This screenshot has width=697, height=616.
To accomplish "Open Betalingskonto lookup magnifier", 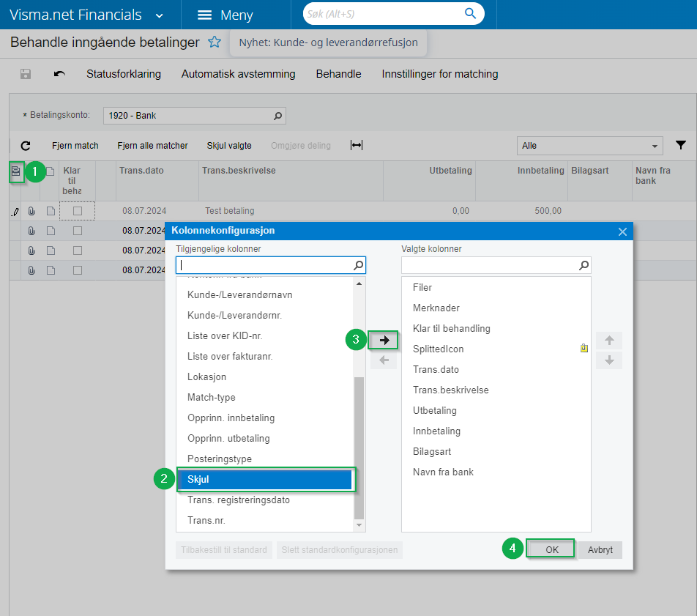I will pyautogui.click(x=277, y=116).
